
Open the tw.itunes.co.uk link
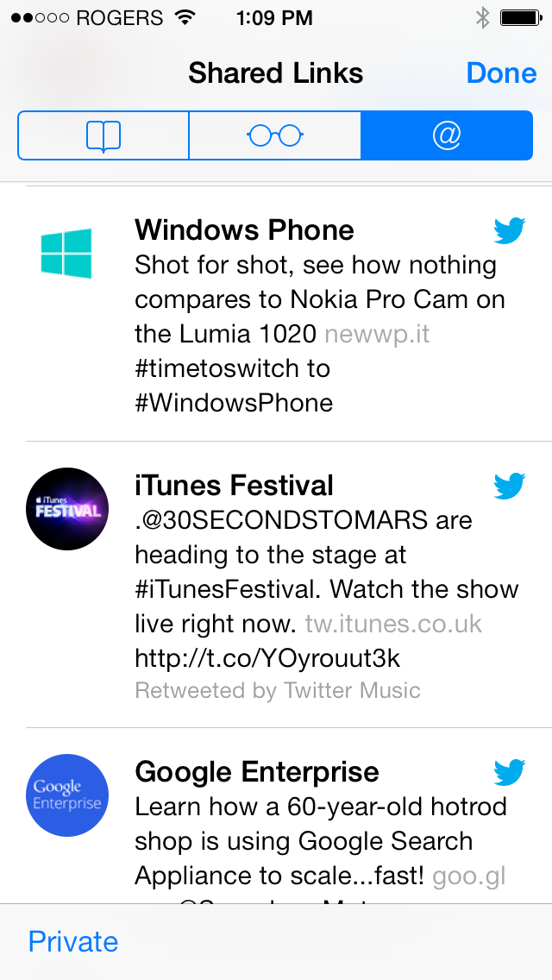(x=394, y=624)
